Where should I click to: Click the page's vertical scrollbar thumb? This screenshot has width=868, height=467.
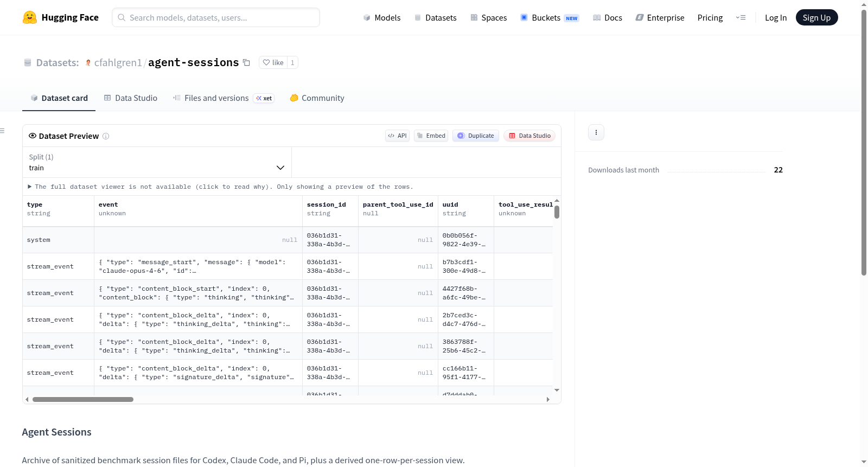point(864,142)
